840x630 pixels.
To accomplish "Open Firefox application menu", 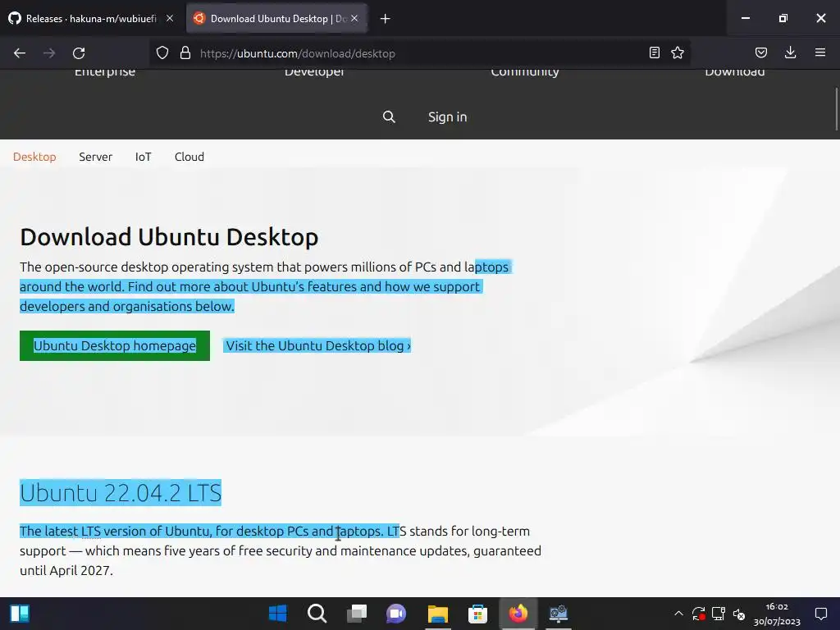I will [820, 52].
